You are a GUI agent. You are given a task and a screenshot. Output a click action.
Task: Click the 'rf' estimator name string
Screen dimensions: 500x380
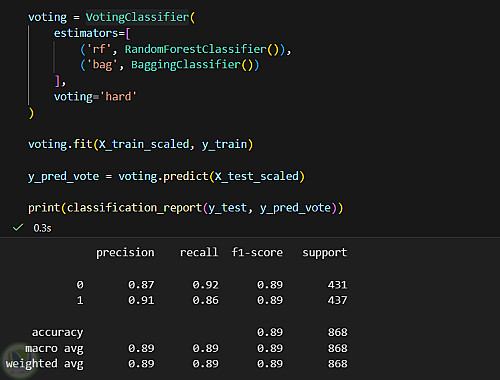click(99, 49)
